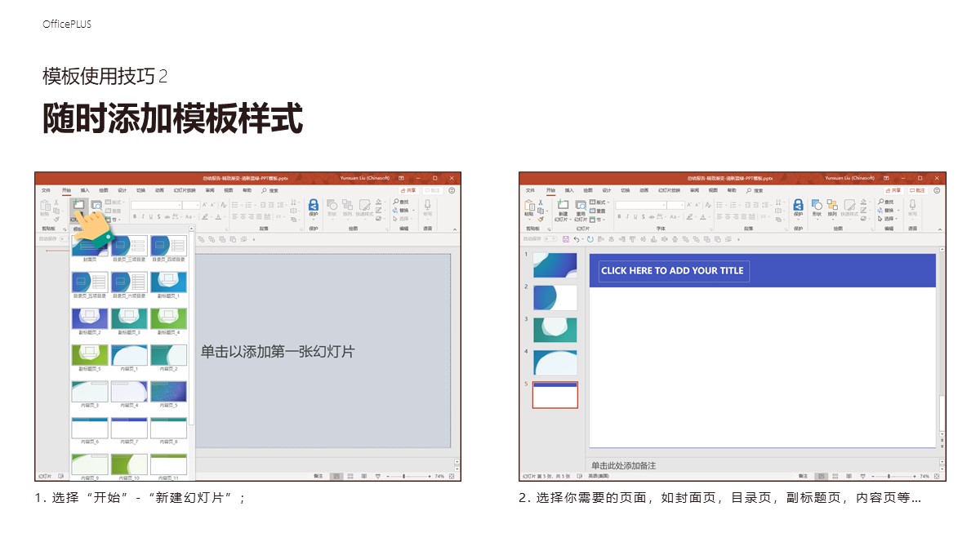The width and height of the screenshot is (980, 551).
Task: Open 节 section dropdown in right window
Action: click(x=597, y=220)
